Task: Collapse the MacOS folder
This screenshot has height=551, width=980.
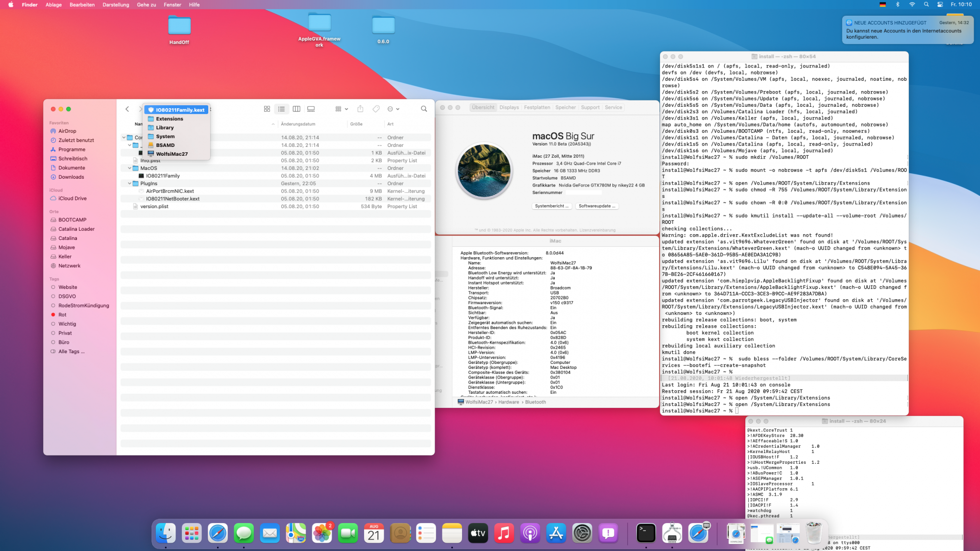Action: (130, 168)
